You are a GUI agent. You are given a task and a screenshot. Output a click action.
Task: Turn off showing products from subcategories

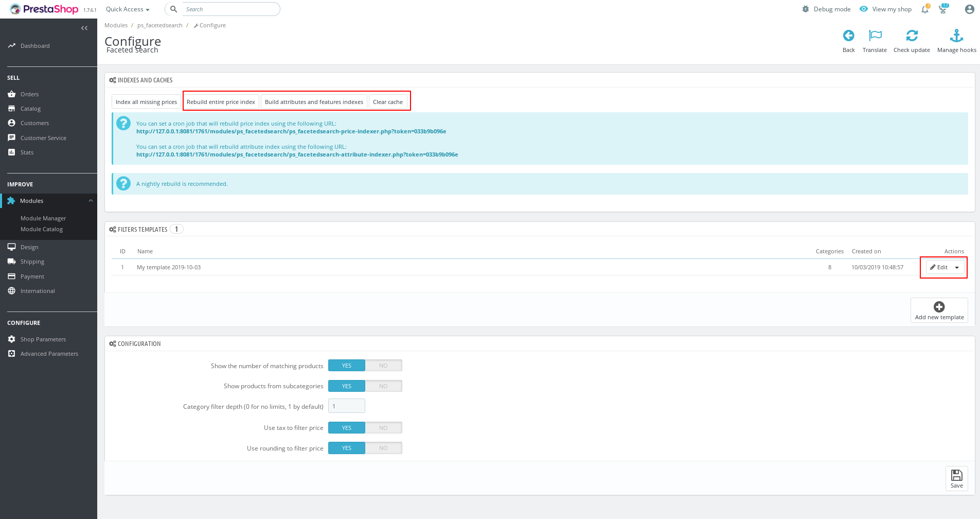383,386
